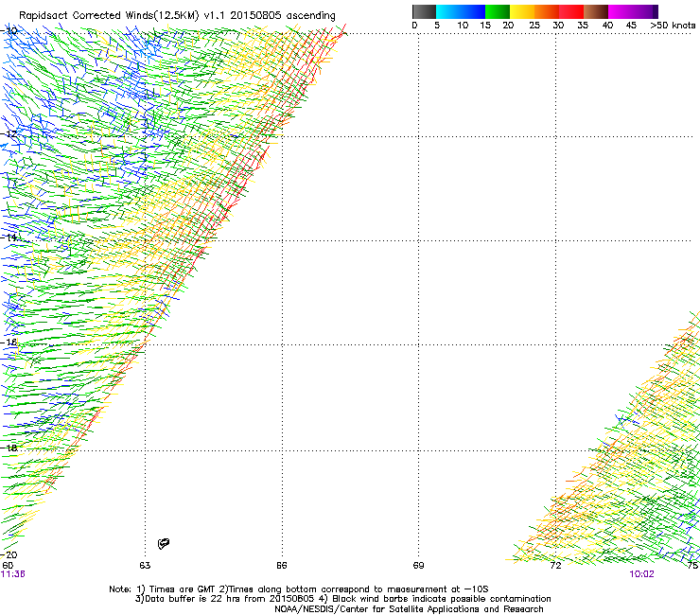The image size is (700, 615).
Task: Click the "-14" latitude axis label
Action: [x=9, y=237]
